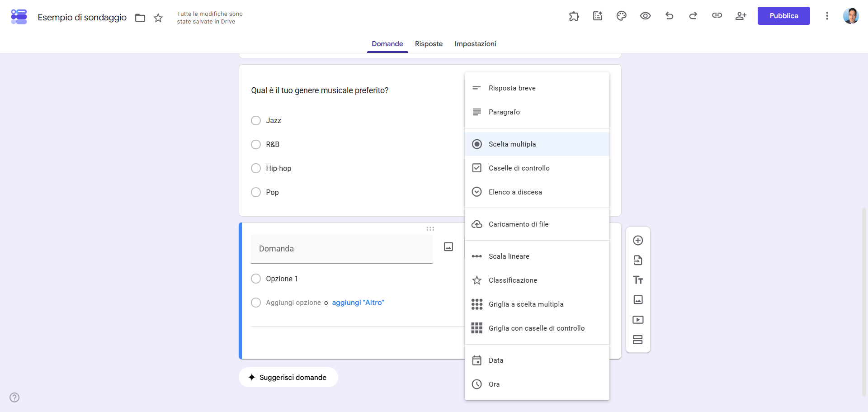Open the three-dot more options menu

(x=827, y=16)
